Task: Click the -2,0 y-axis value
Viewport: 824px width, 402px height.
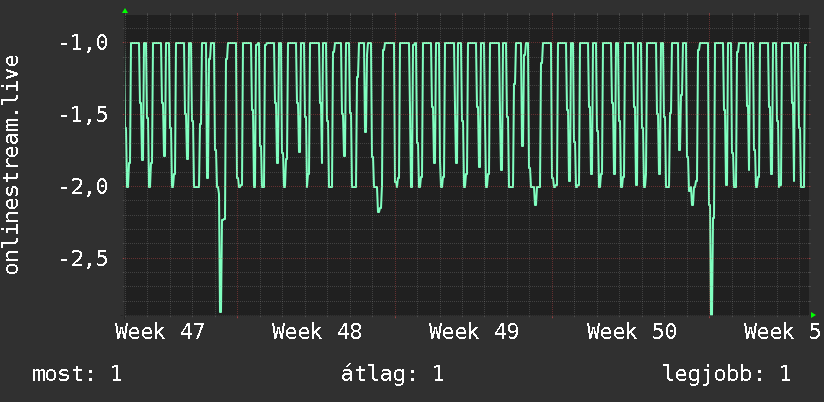Action: click(x=84, y=187)
